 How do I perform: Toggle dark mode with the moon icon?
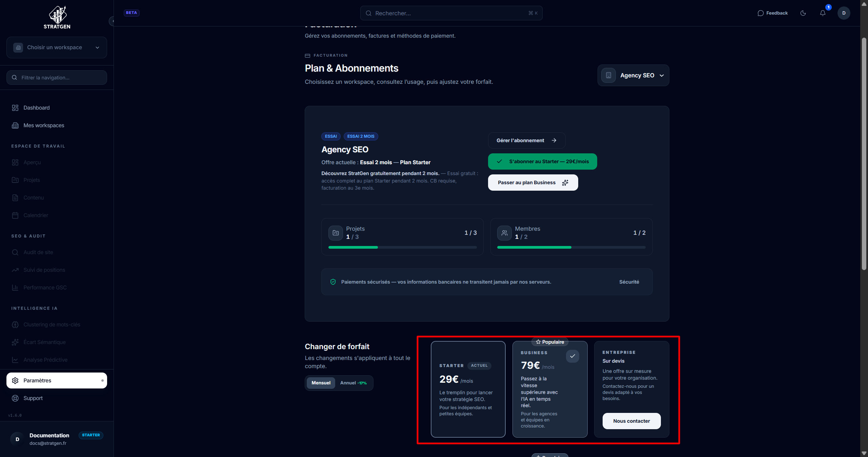tap(803, 13)
